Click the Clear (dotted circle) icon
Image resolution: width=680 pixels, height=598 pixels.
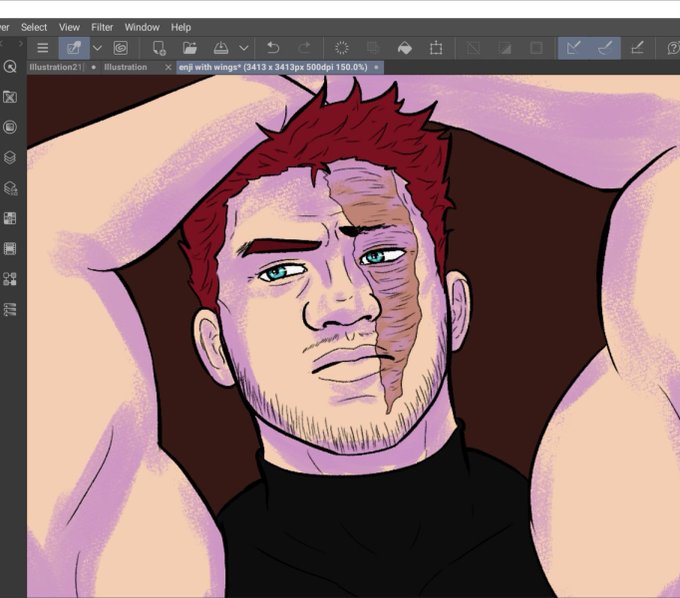[x=342, y=48]
